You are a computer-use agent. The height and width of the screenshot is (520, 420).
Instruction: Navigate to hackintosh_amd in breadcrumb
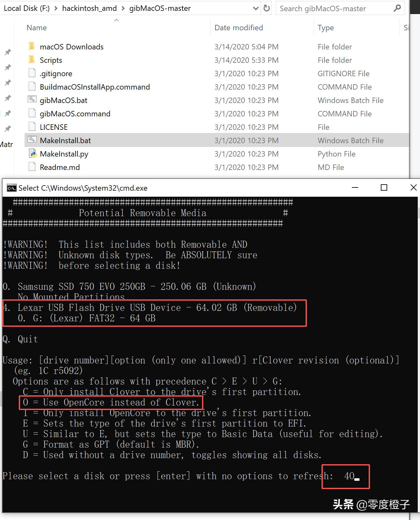[x=90, y=8]
